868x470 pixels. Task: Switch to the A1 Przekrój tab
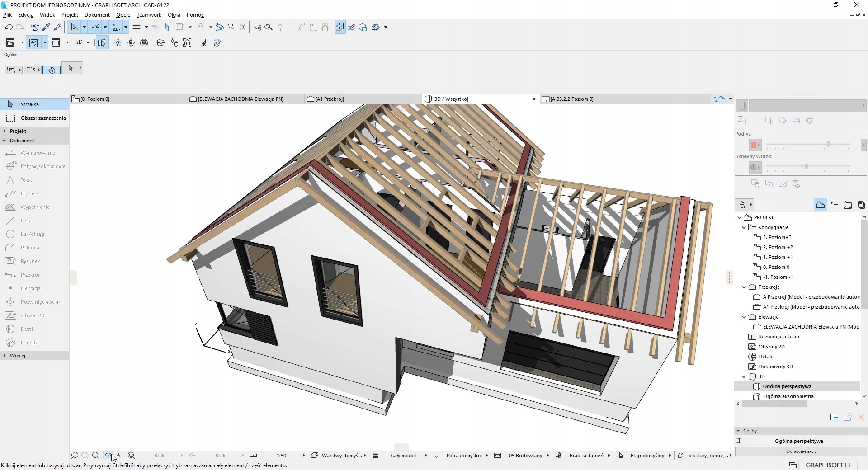tap(330, 99)
